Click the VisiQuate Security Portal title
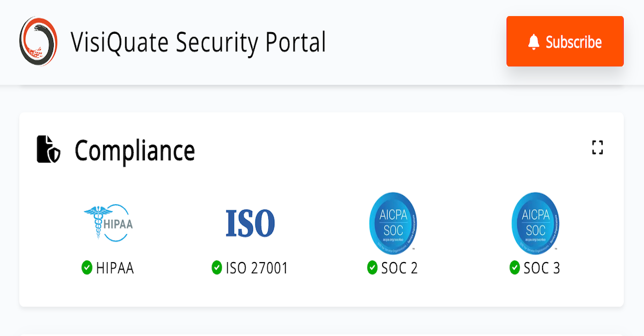644x336 pixels. 198,42
